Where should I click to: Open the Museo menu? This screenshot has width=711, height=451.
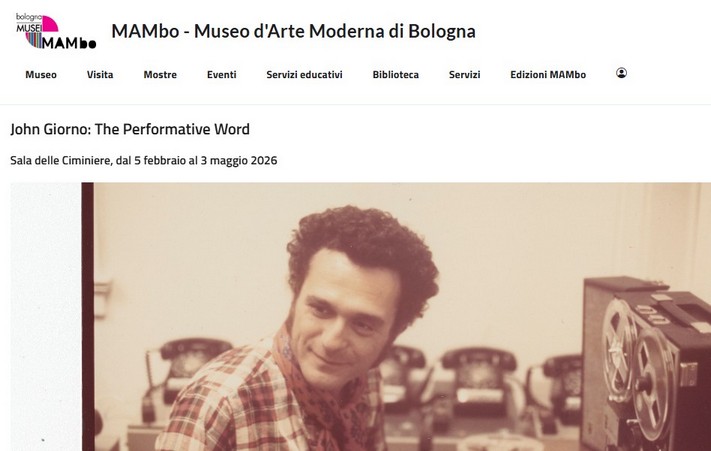(41, 75)
